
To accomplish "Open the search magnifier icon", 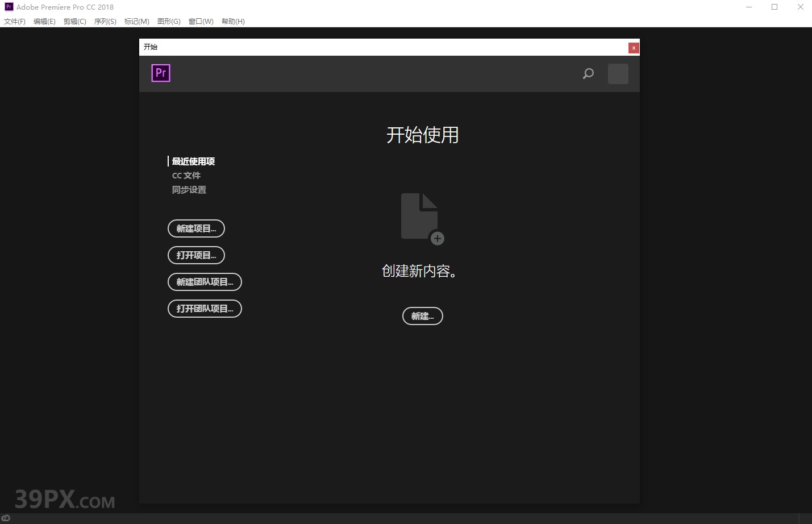I will tap(588, 74).
